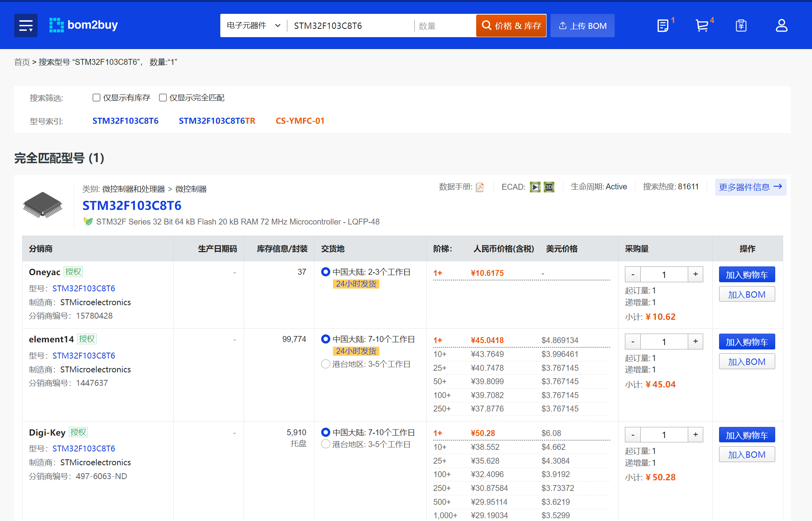Decrease element14 purchase quantity with minus
Screen dimensions: 812x521
(633, 342)
